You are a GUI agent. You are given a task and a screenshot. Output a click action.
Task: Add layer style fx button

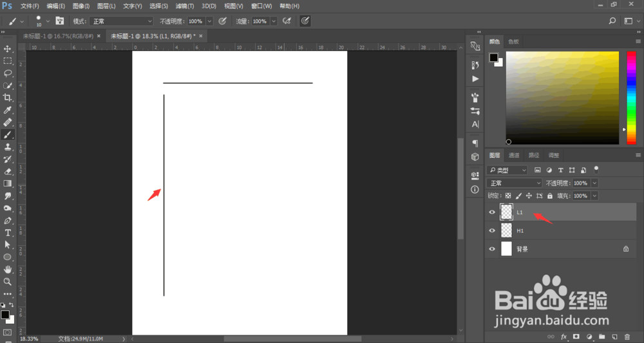pos(564,337)
